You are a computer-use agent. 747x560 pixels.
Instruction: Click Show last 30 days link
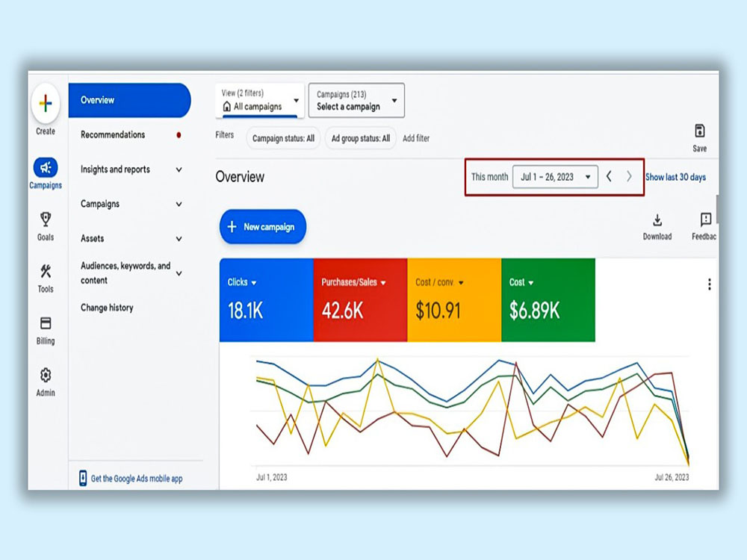675,177
